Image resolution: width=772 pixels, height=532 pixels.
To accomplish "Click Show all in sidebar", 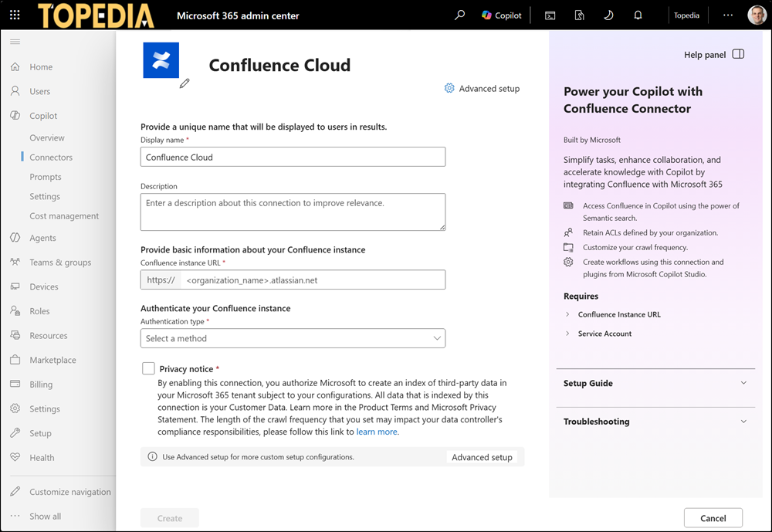I will coord(46,517).
